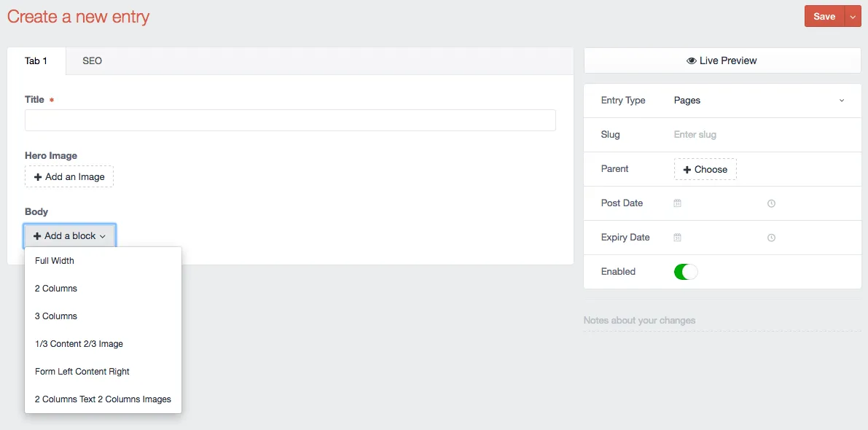Click the Expiry Date calendar icon
The image size is (868, 430).
click(677, 238)
